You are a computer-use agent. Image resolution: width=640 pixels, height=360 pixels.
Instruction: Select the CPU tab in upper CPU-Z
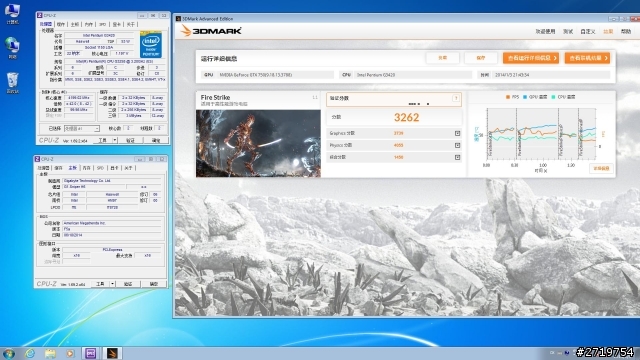45,24
